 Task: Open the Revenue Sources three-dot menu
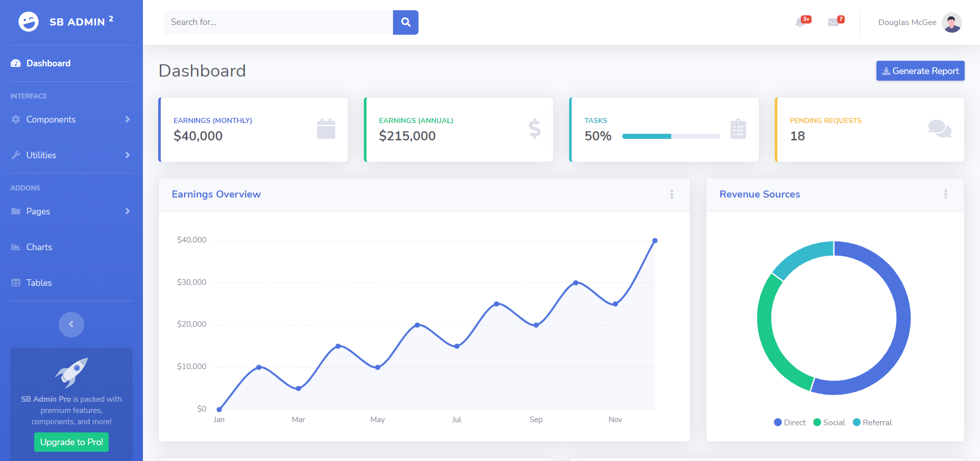(x=945, y=195)
